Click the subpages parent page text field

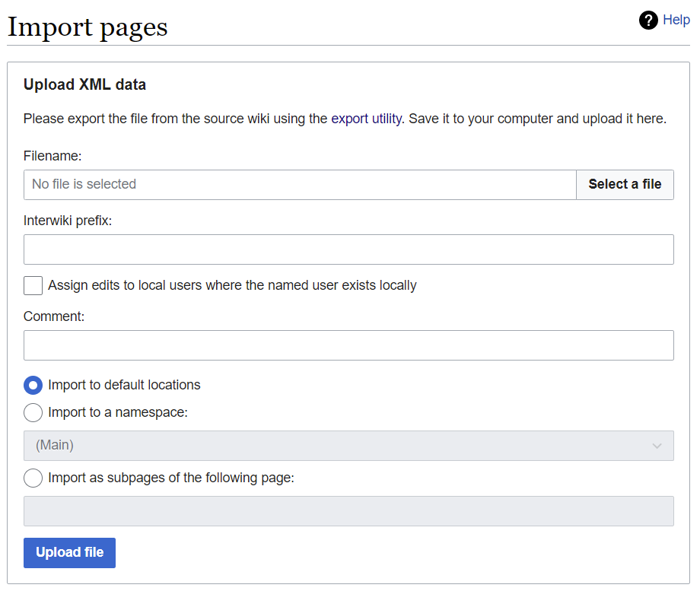coord(348,511)
